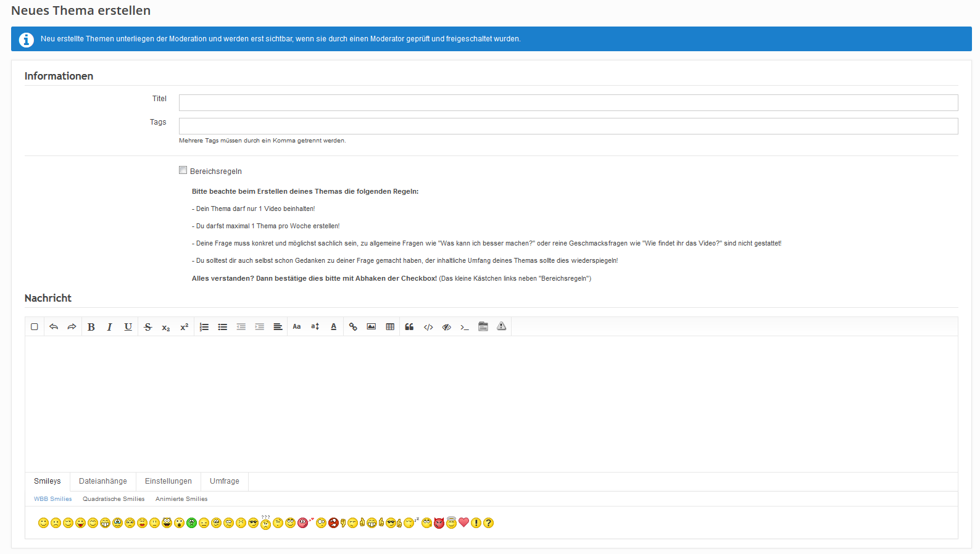Click the Titel input field
This screenshot has width=980, height=554.
(568, 102)
